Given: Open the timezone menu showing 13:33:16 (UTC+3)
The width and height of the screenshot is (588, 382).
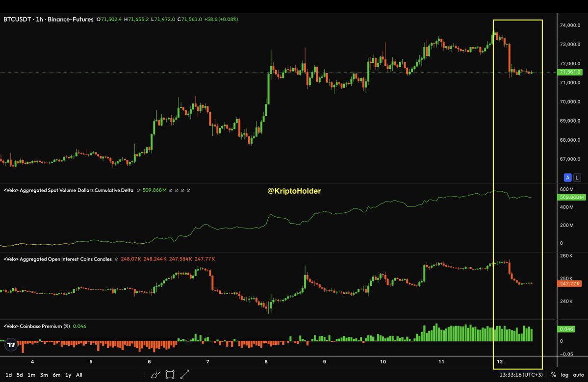Looking at the screenshot, I should tap(521, 375).
